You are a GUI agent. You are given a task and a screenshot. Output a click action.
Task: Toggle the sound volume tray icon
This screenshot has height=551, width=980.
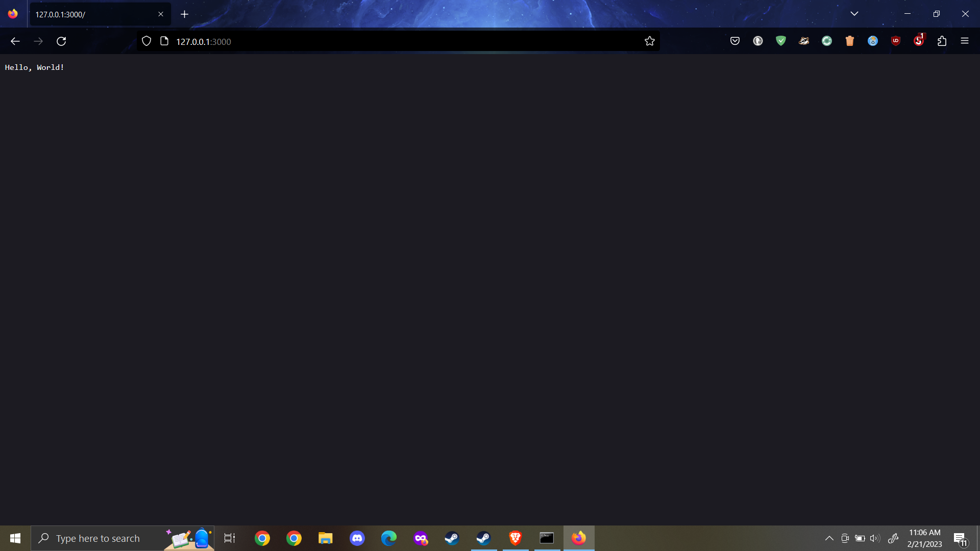click(x=876, y=538)
